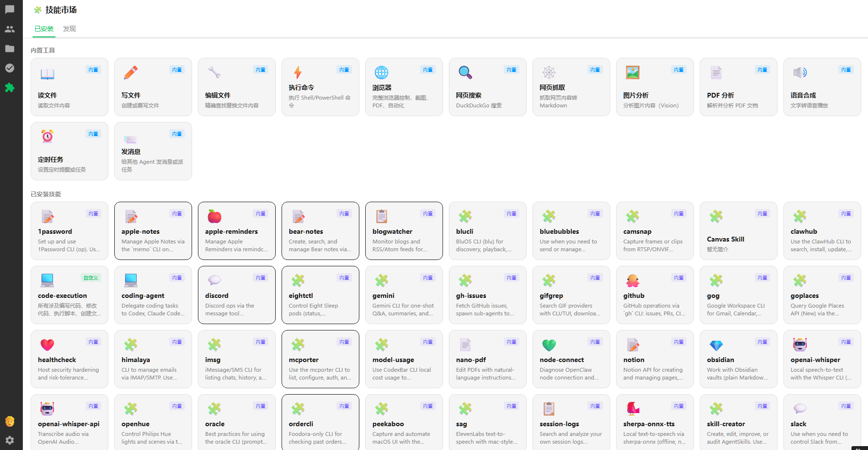
Task: Open the chat icon in the sidebar
Action: pos(10,9)
